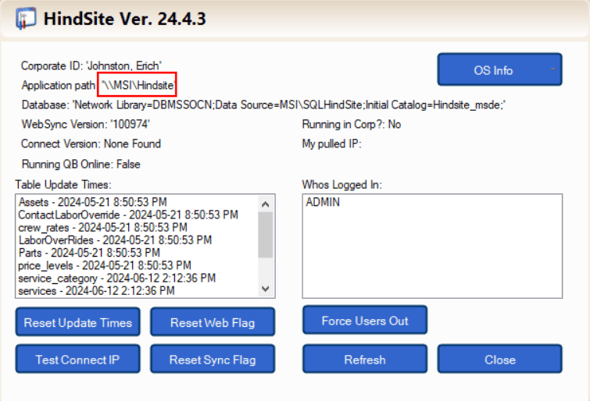Select the Test Connect IP button

[x=78, y=359]
